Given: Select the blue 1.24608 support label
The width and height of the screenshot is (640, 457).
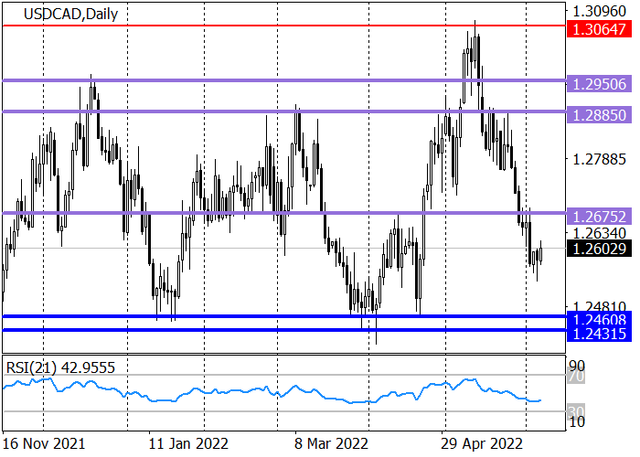Looking at the screenshot, I should coord(599,318).
